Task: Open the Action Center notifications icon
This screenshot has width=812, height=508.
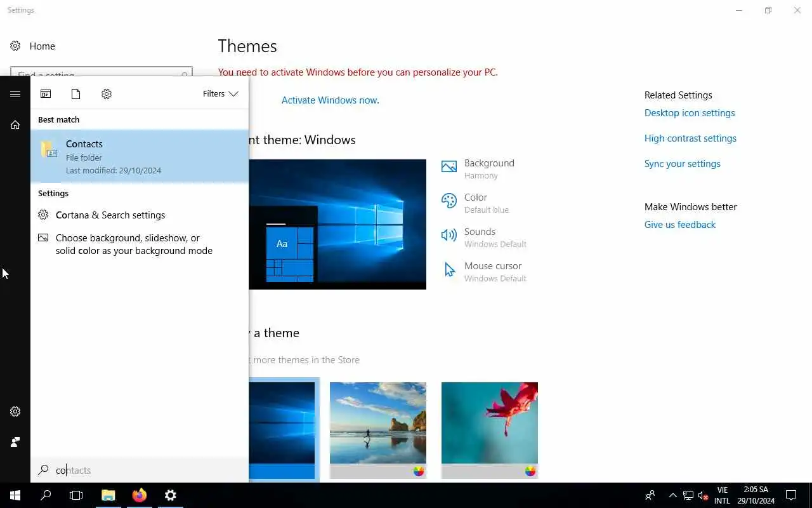Action: [791, 495]
